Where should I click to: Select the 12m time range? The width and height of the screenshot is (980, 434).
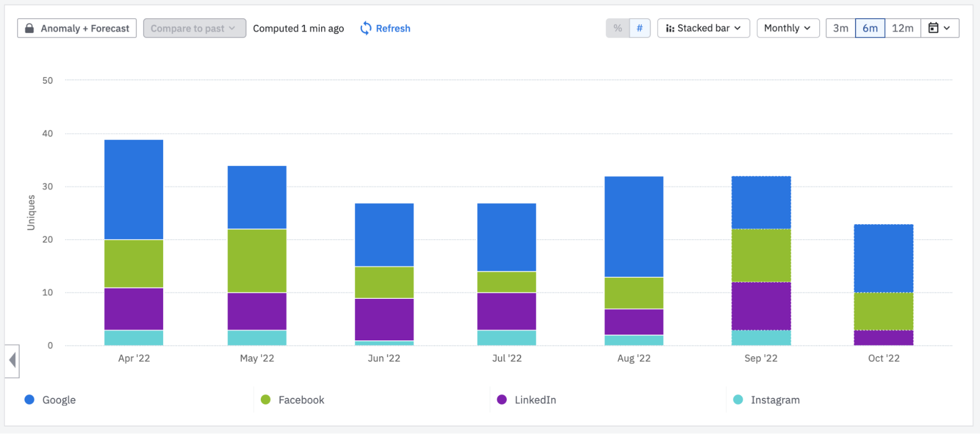[903, 28]
